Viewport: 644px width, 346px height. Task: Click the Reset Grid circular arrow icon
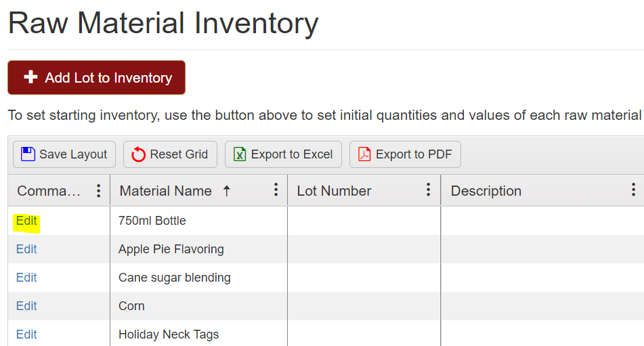tap(138, 154)
